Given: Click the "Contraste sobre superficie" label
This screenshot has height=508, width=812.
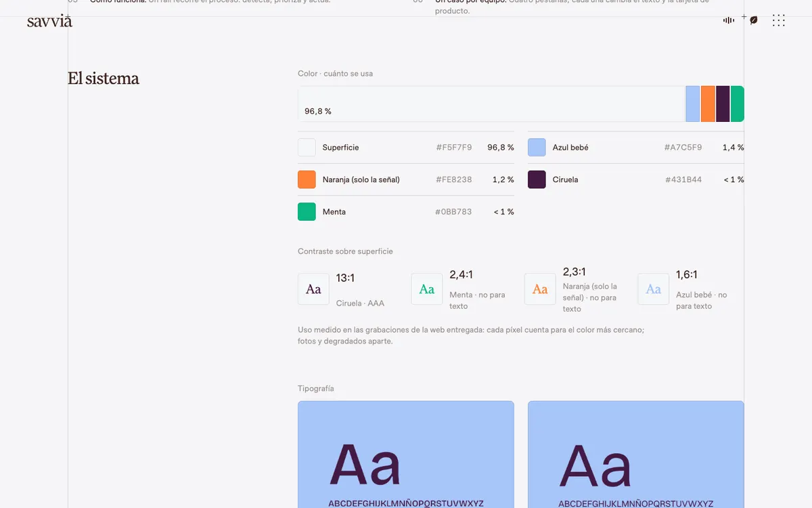Looking at the screenshot, I should point(345,251).
